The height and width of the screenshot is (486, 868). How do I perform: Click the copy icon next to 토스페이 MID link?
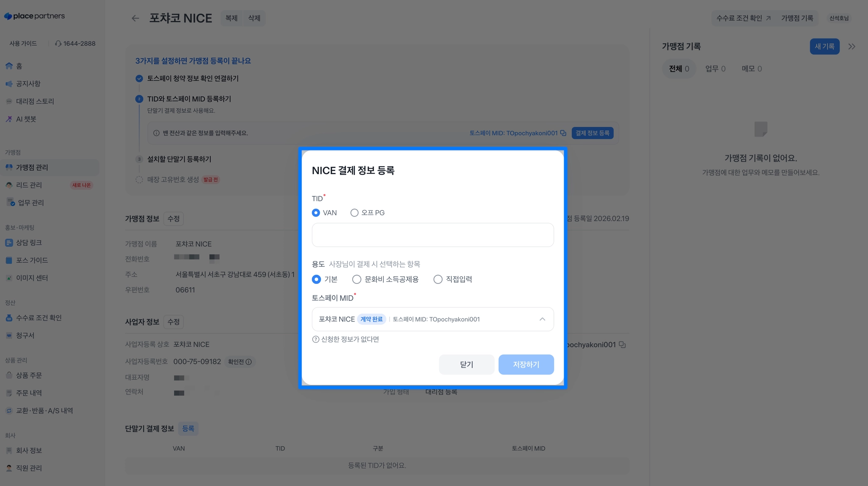click(x=563, y=133)
